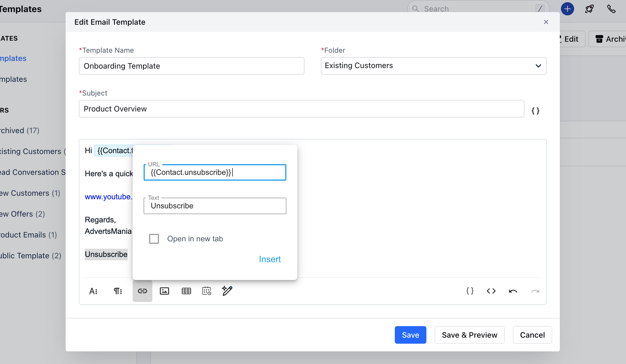Click the insert link toolbar icon

tap(142, 291)
